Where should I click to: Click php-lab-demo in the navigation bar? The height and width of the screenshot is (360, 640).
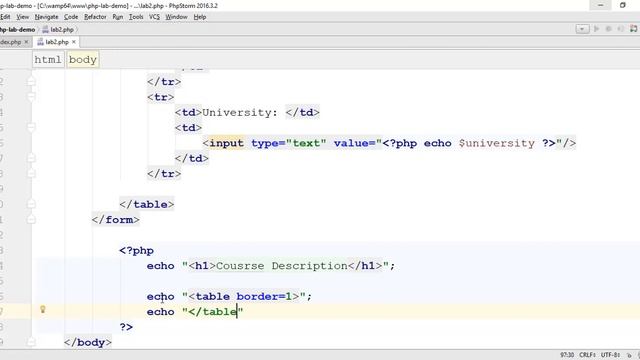pyautogui.click(x=18, y=29)
